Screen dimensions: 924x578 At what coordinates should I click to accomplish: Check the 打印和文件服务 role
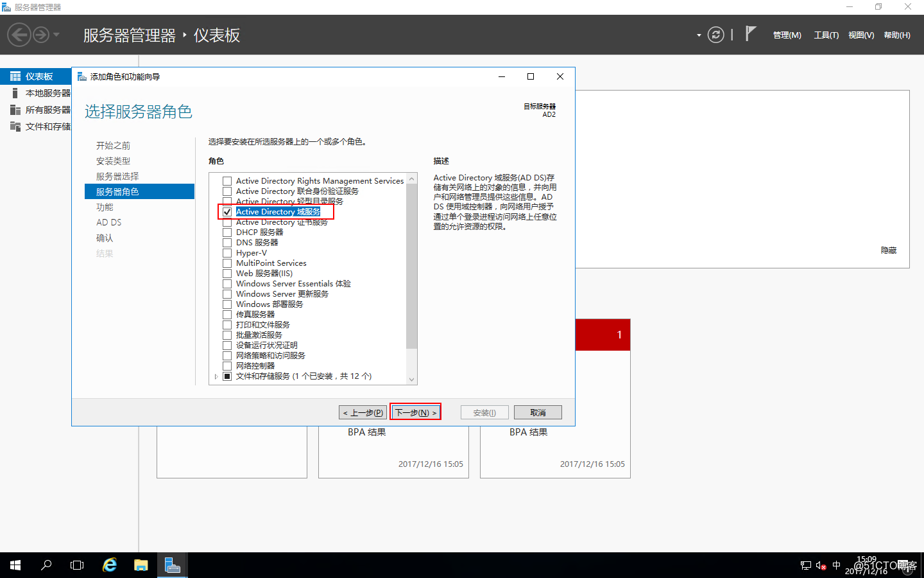pos(227,325)
